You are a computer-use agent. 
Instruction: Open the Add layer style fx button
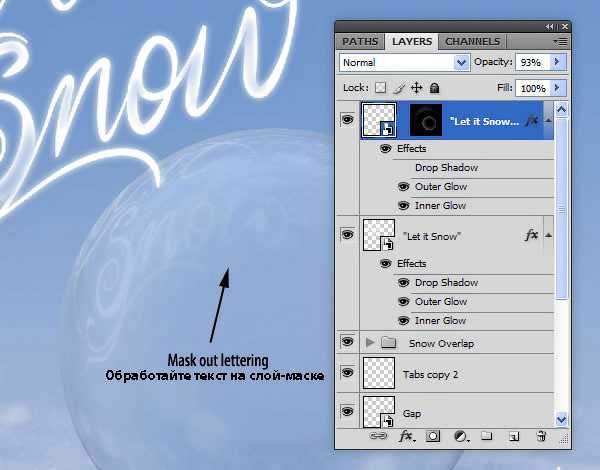pos(406,436)
